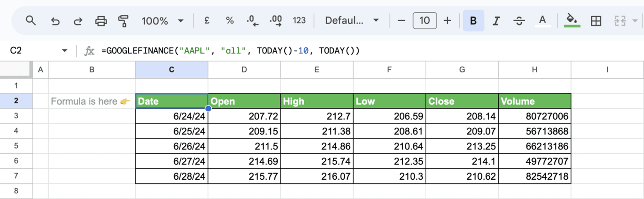Viewport: 644px width, 199px height.
Task: Select the volume cell 56713868
Action: pos(535,131)
